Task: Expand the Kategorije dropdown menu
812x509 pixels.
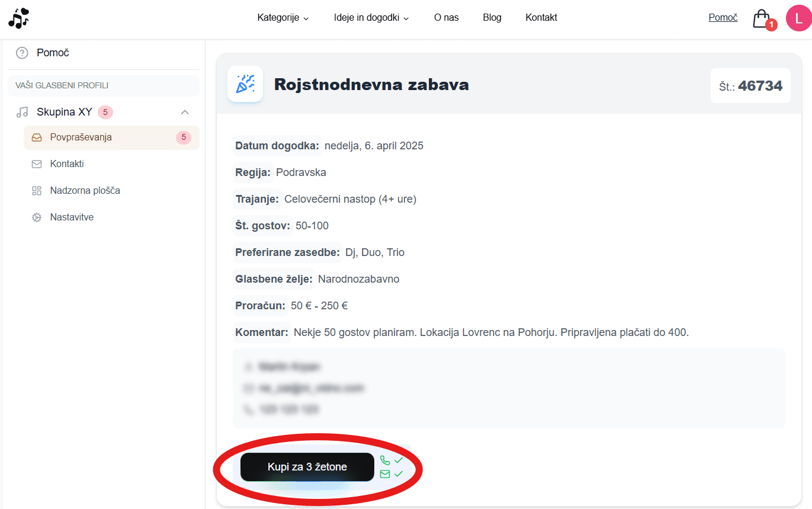Action: 283,18
